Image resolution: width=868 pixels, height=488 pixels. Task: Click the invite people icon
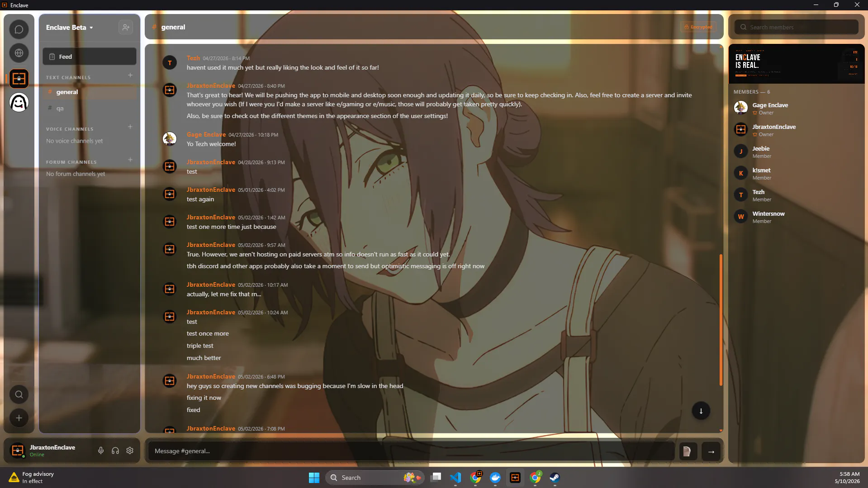point(126,27)
